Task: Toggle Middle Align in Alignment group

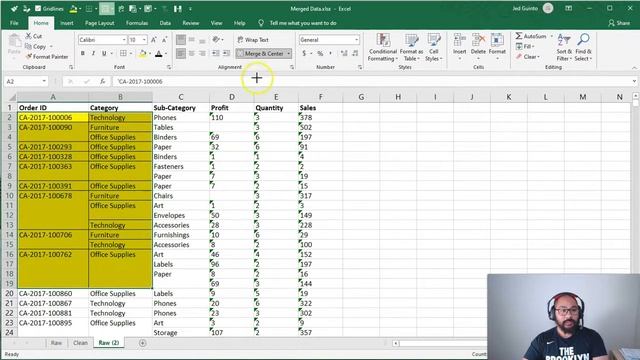Action: coord(192,40)
